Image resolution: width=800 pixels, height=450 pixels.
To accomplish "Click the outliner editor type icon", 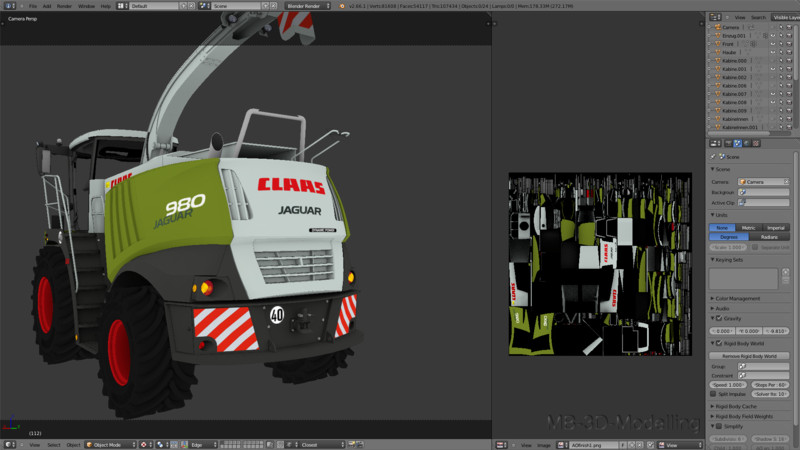I will (x=715, y=17).
